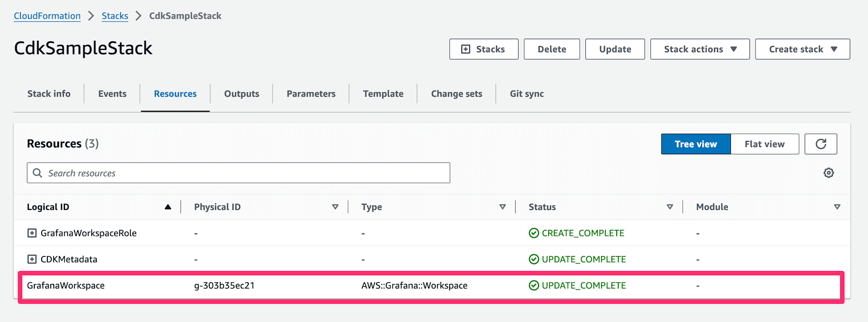This screenshot has height=322, width=868.
Task: Expand the GrafanaWorkspaceRole tree node
Action: tap(32, 233)
